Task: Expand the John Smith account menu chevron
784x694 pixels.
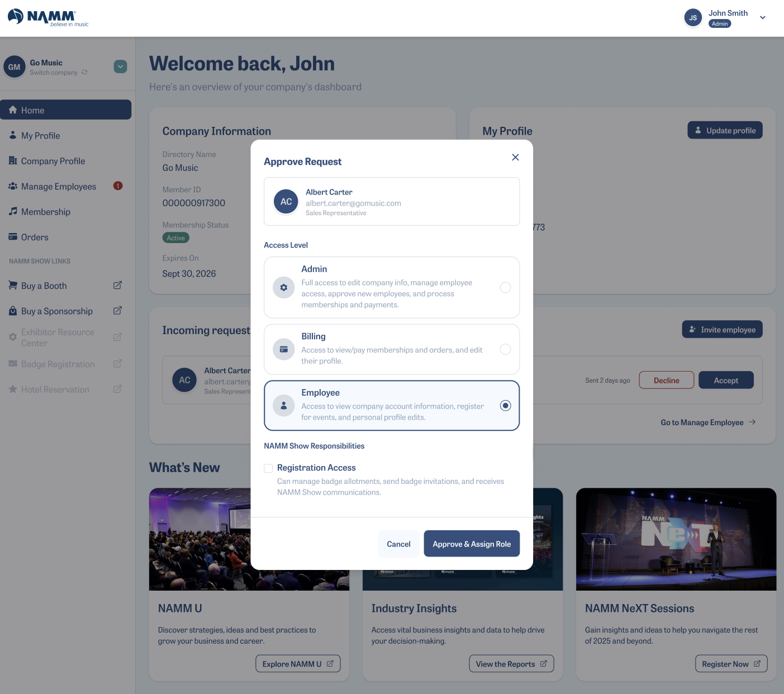Action: tap(763, 18)
